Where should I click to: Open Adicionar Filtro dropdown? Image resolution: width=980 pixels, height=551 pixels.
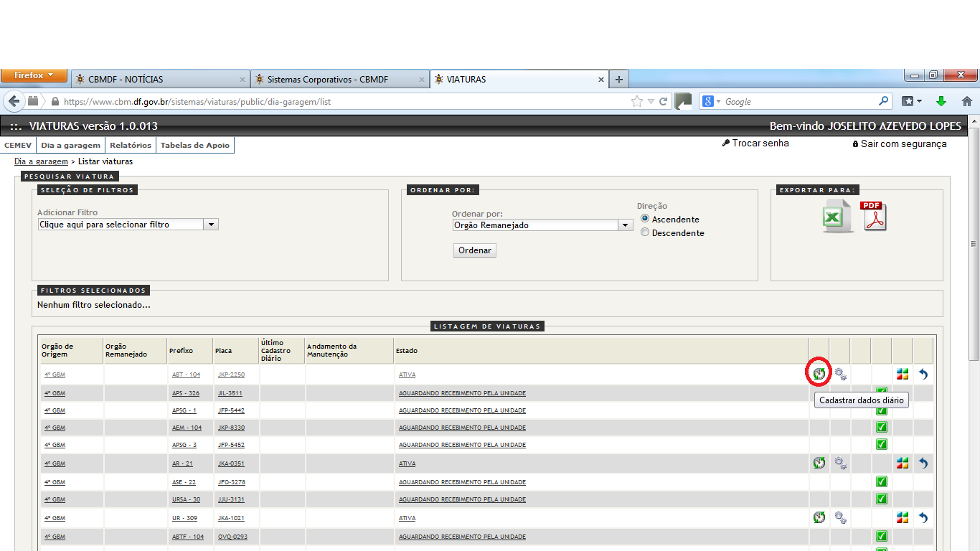click(128, 225)
